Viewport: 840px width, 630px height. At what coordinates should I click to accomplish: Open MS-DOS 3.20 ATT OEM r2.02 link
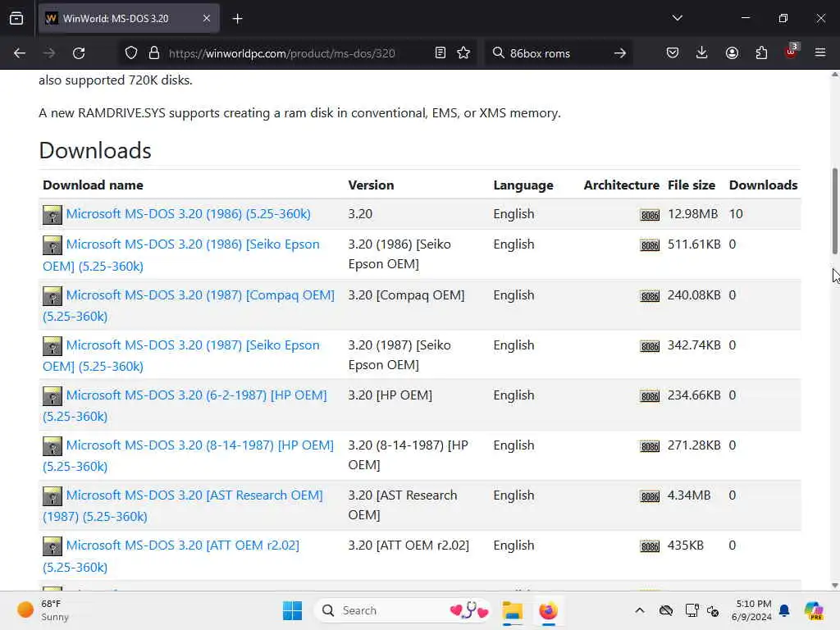(171, 556)
